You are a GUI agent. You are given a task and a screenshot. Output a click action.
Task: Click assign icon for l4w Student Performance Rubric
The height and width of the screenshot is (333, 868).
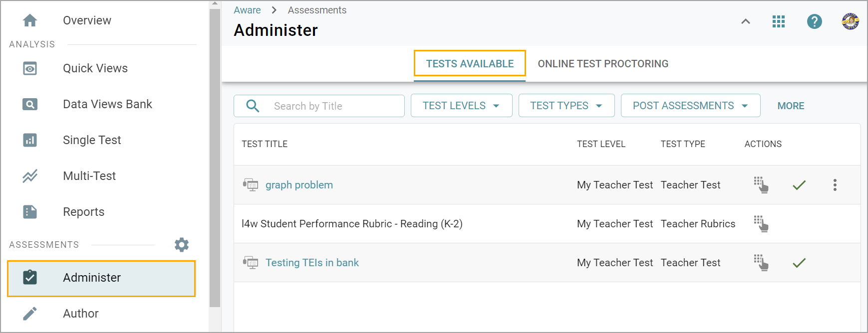coord(761,224)
